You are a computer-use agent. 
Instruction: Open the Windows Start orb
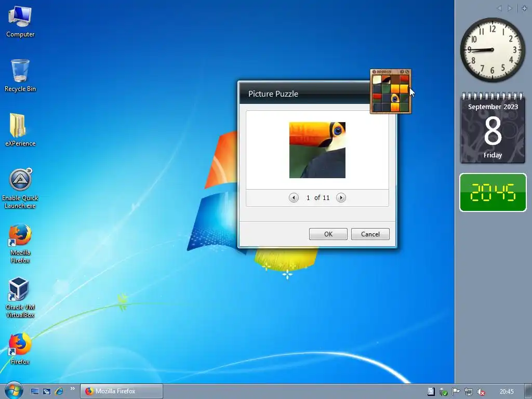(14, 391)
